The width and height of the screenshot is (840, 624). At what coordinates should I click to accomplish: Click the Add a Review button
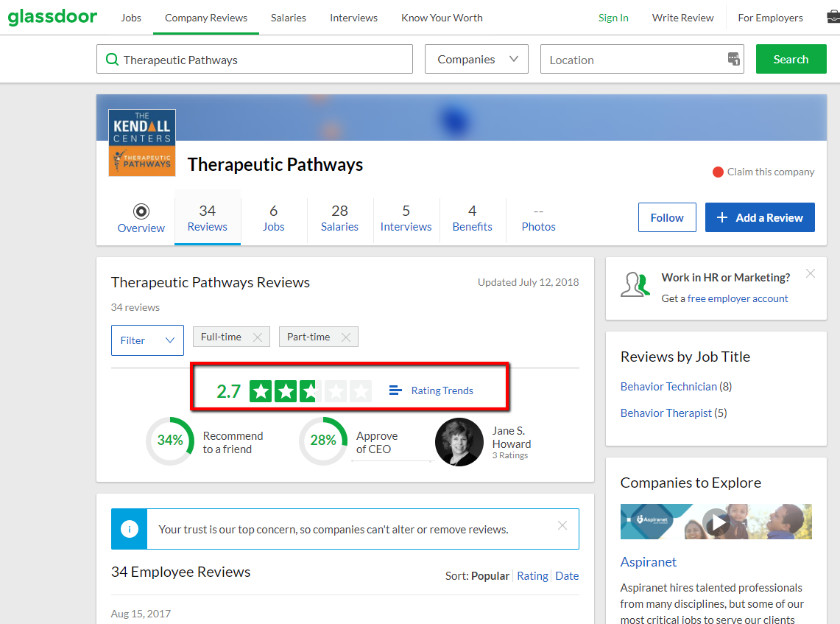tap(760, 217)
